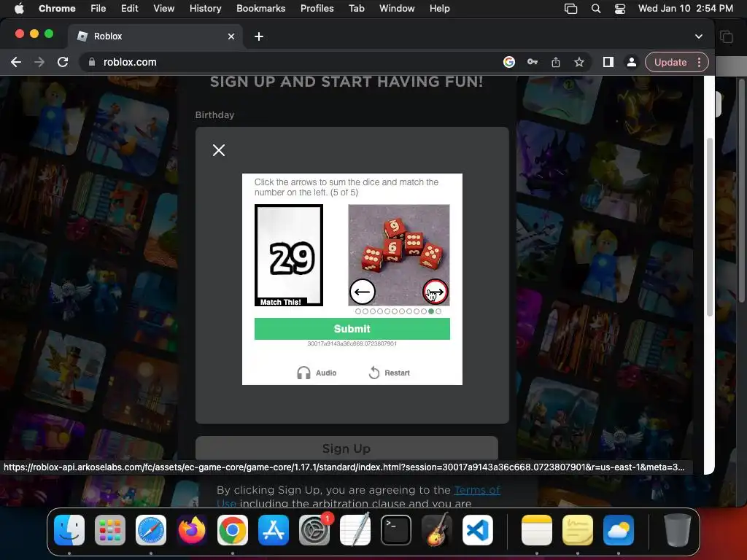Open App Store from the dock
Image resolution: width=747 pixels, height=560 pixels.
274,530
